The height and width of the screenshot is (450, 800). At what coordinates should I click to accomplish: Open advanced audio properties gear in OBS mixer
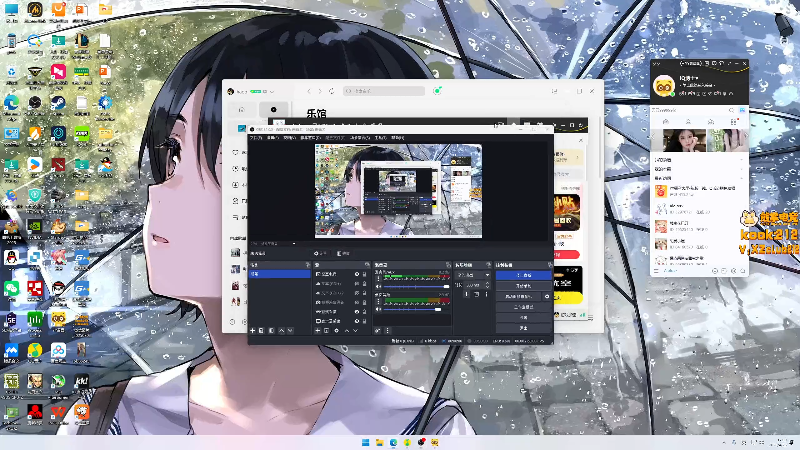(378, 331)
